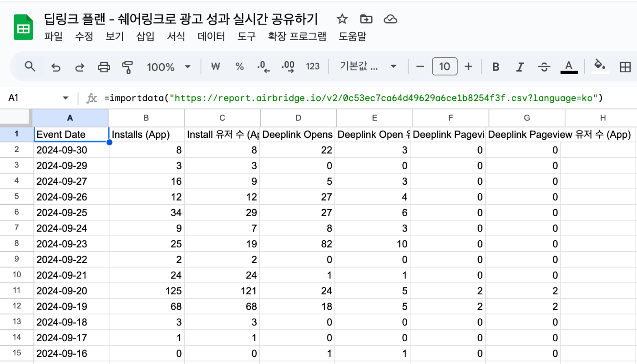The height and width of the screenshot is (364, 637).
Task: Search the menus with magnifier icon
Action: pyautogui.click(x=30, y=67)
